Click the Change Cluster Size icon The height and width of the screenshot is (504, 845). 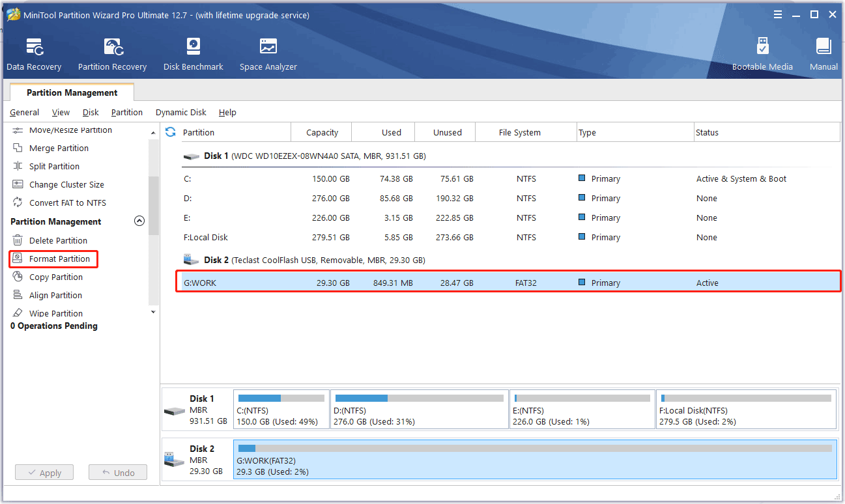point(18,184)
